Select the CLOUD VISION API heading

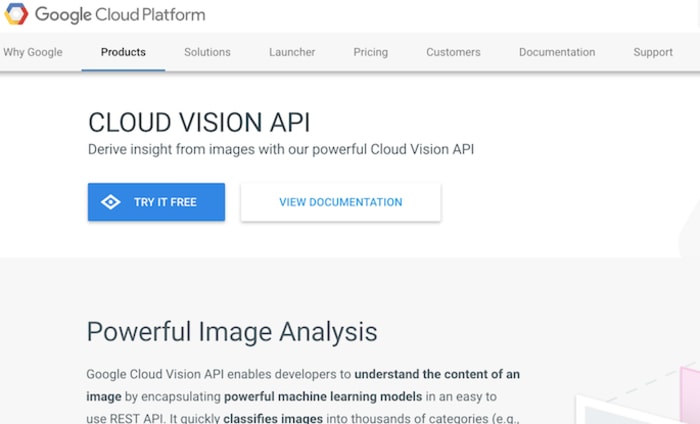coord(199,122)
